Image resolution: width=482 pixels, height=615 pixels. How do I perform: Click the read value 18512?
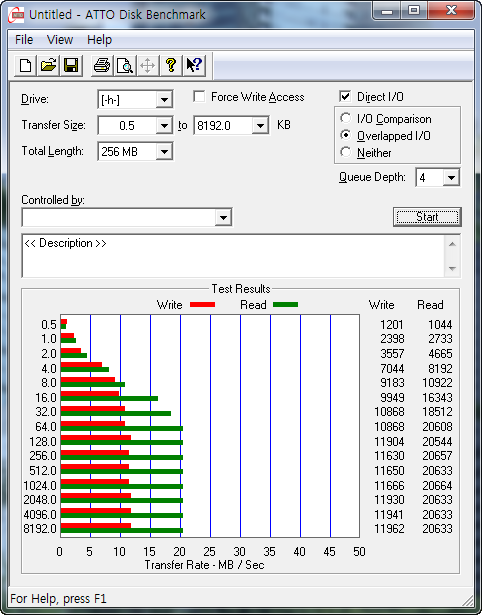pyautogui.click(x=437, y=412)
